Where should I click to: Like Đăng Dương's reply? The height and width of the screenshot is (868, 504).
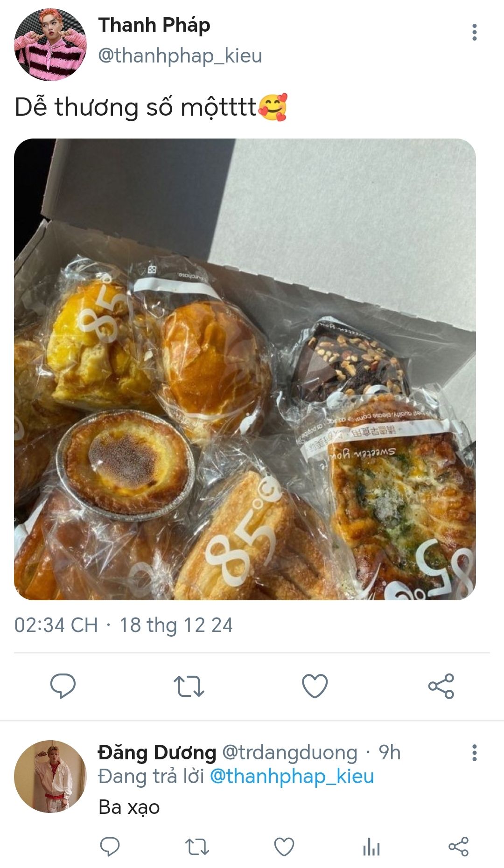pos(284,847)
